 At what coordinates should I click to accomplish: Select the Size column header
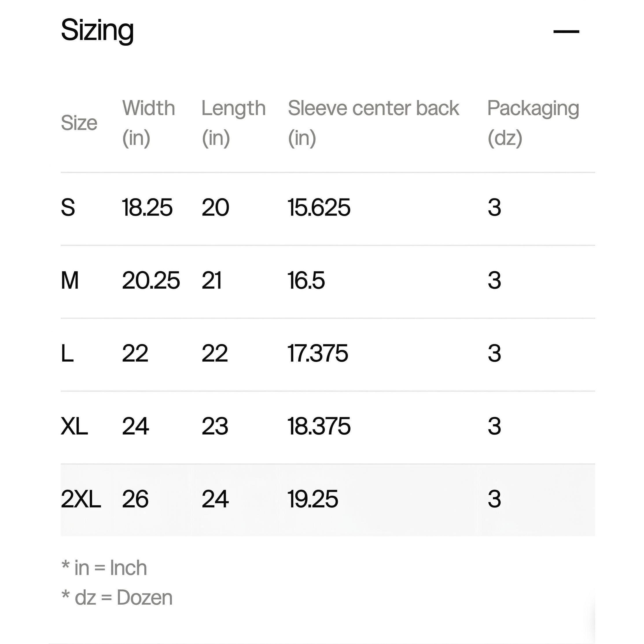tap(79, 123)
